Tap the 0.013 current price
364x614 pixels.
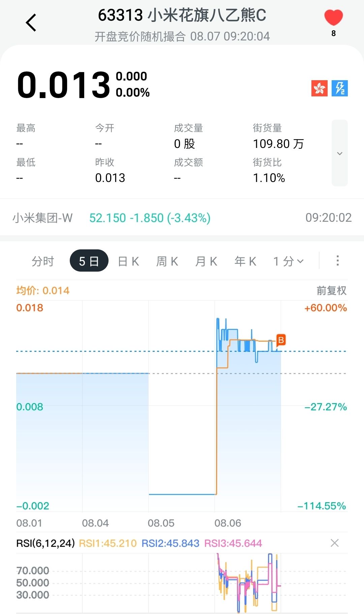(64, 85)
